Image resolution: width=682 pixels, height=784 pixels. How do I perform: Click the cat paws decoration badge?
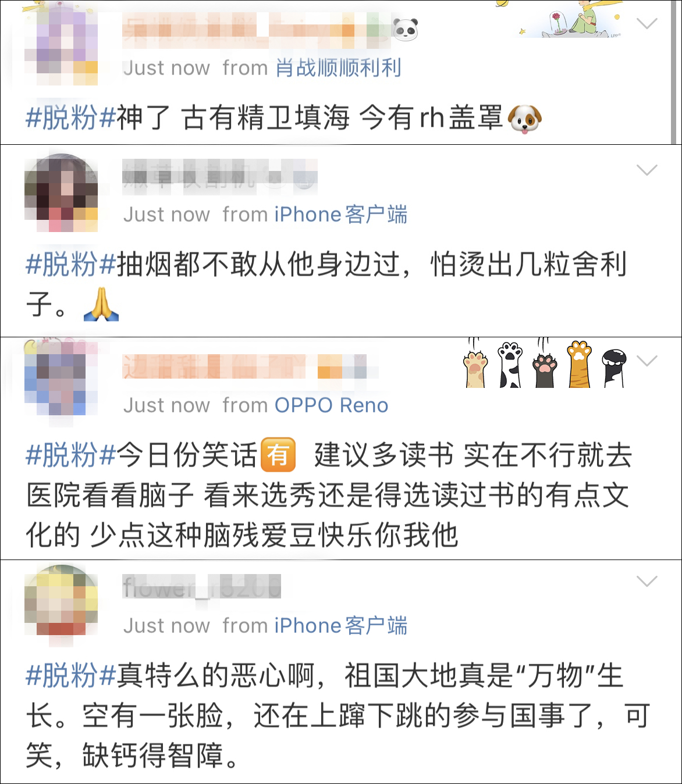(545, 363)
